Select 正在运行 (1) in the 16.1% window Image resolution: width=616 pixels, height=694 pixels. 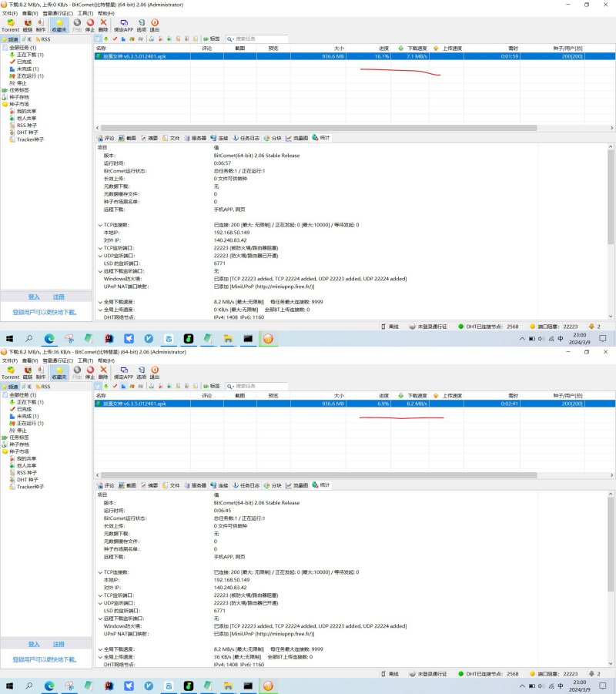click(x=26, y=76)
